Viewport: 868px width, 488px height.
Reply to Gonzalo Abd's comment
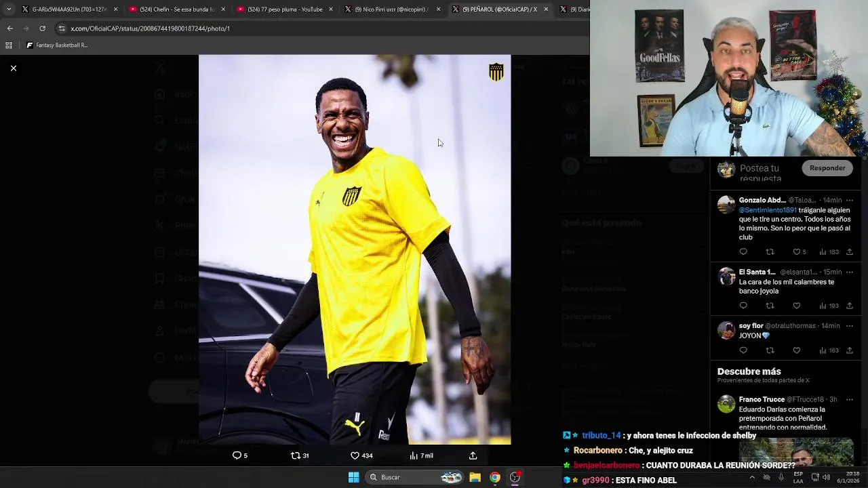pos(743,252)
